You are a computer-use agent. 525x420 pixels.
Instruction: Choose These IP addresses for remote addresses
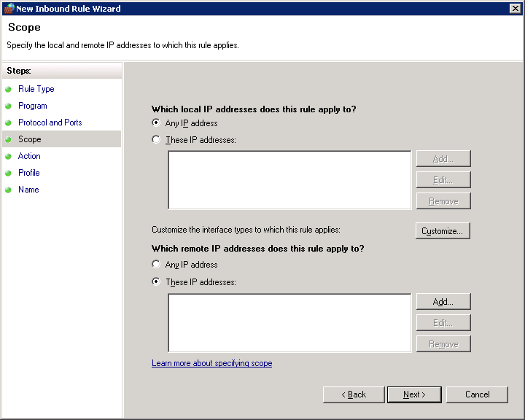pyautogui.click(x=156, y=282)
